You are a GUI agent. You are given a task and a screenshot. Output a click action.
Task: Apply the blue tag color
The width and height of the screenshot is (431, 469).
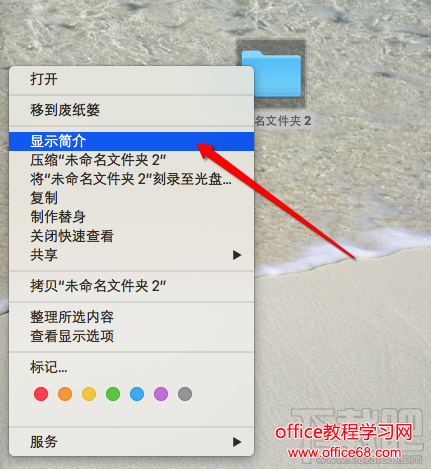pos(137,394)
